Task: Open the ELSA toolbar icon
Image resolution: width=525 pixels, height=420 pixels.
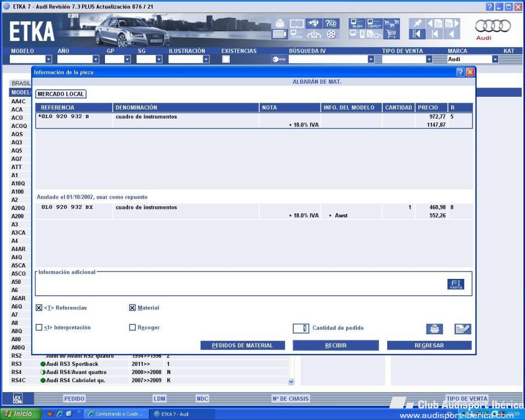Action: coord(357,24)
